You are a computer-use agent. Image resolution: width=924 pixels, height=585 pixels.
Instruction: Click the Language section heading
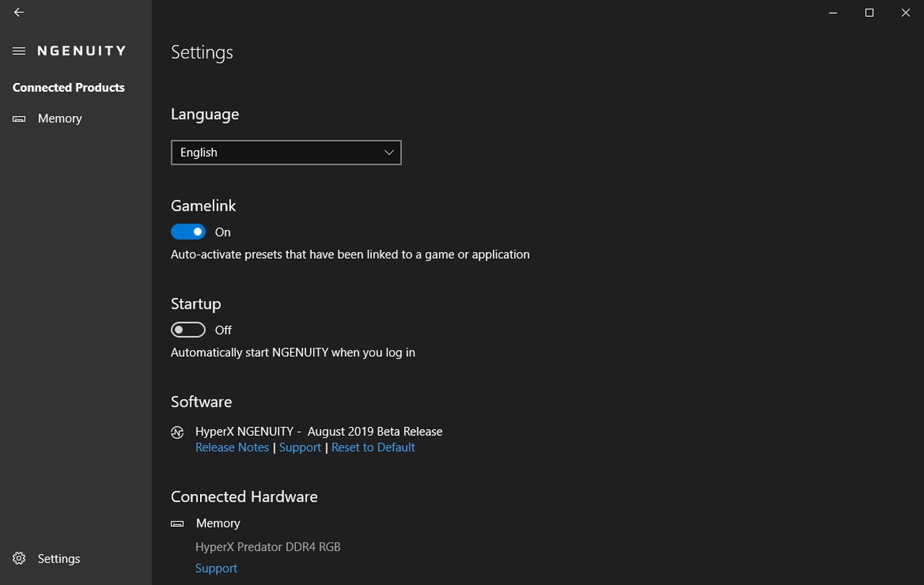point(205,115)
